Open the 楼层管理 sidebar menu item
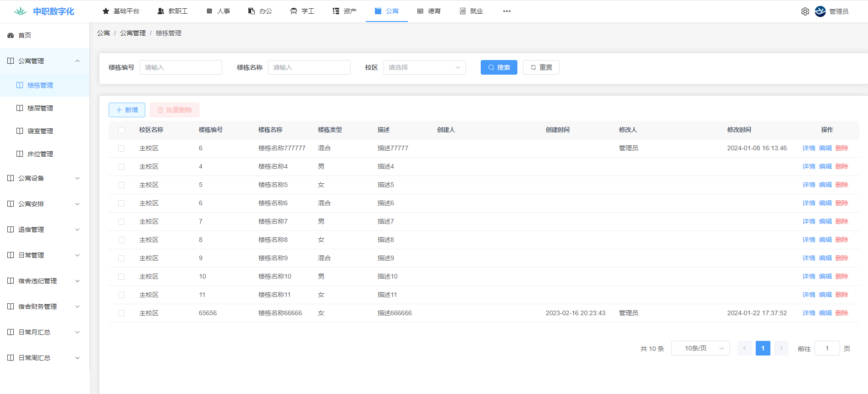This screenshot has width=868, height=394. tap(40, 108)
